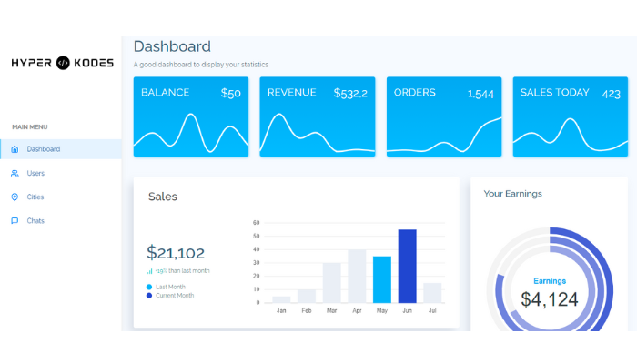
Task: View the Sales Today card
Action: [x=570, y=116]
